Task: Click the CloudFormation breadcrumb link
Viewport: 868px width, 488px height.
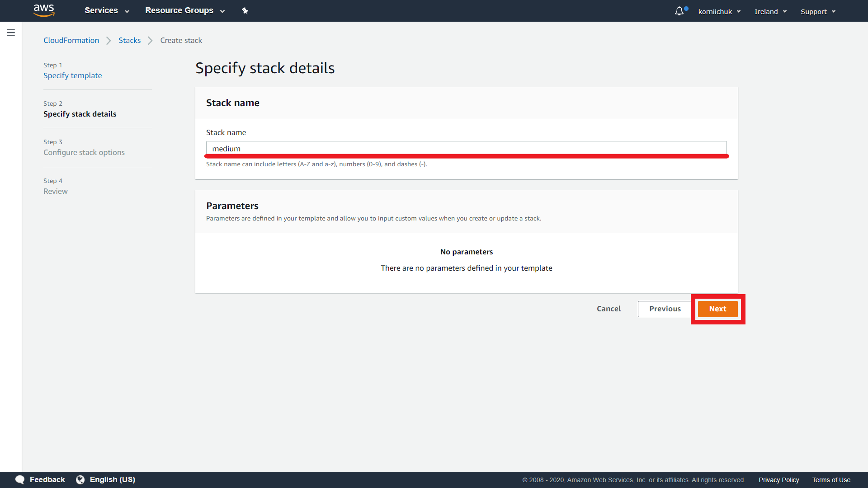Action: click(71, 41)
